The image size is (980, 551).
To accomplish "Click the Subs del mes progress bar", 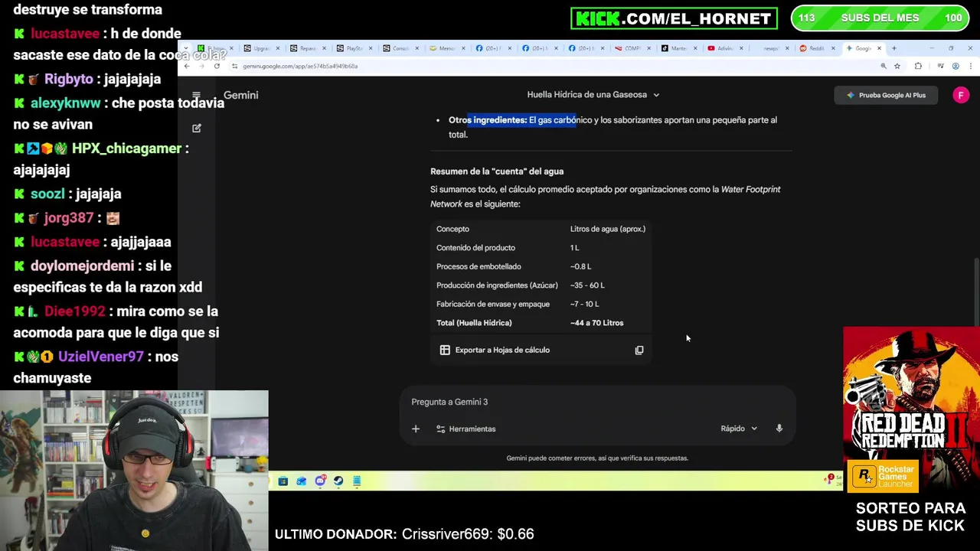I will 879,18.
